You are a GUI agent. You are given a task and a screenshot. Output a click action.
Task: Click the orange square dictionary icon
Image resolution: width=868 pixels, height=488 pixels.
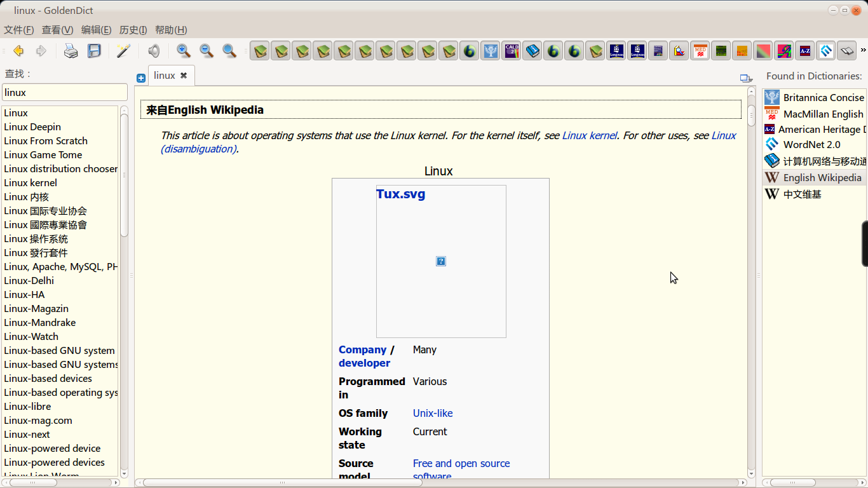pos(742,51)
